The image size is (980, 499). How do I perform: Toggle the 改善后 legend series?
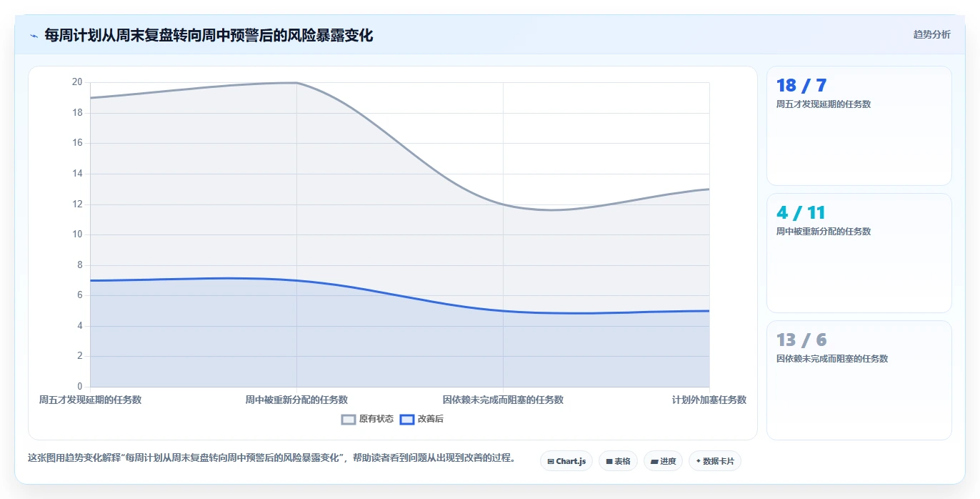pyautogui.click(x=421, y=419)
